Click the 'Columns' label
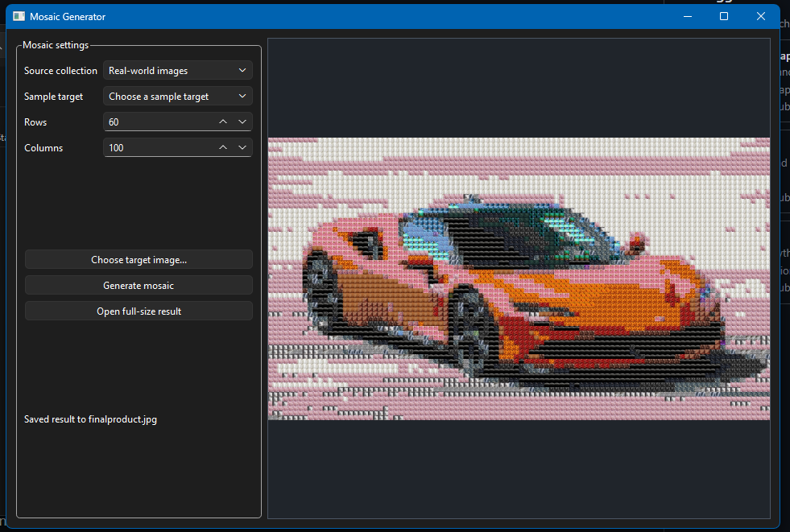The height and width of the screenshot is (532, 790). tap(43, 147)
